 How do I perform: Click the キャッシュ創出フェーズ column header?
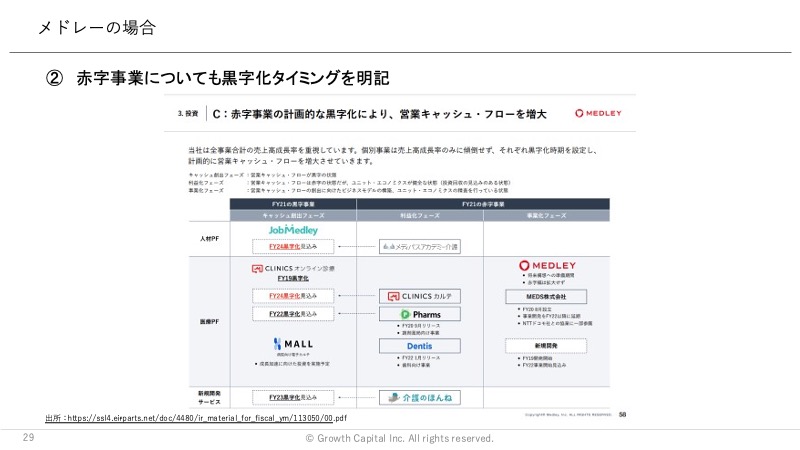[293, 215]
